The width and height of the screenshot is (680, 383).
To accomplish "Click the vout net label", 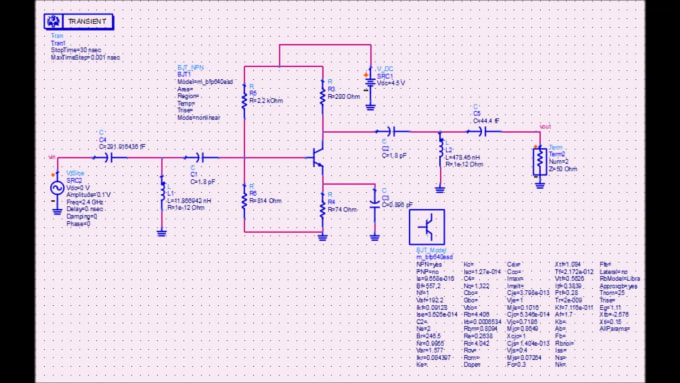I will coord(545,127).
